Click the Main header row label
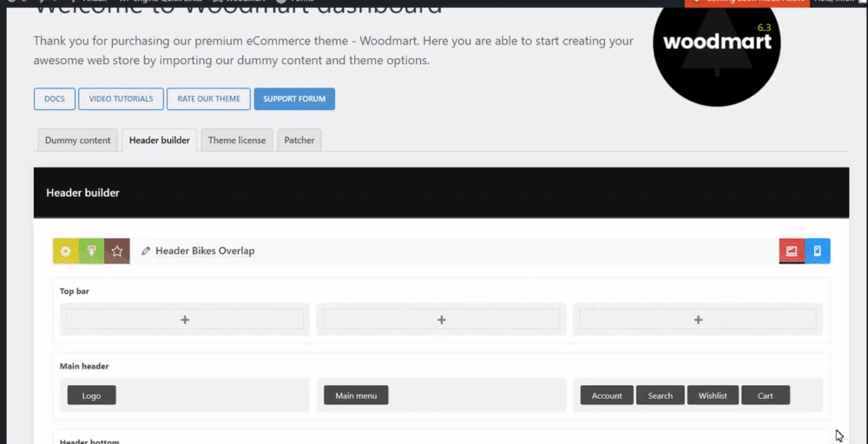This screenshot has height=444, width=868. (x=84, y=366)
